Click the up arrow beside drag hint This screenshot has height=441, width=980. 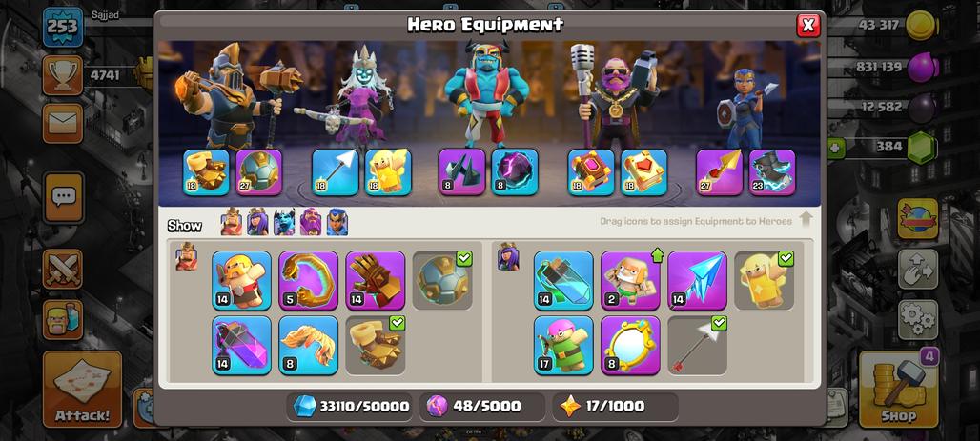806,219
